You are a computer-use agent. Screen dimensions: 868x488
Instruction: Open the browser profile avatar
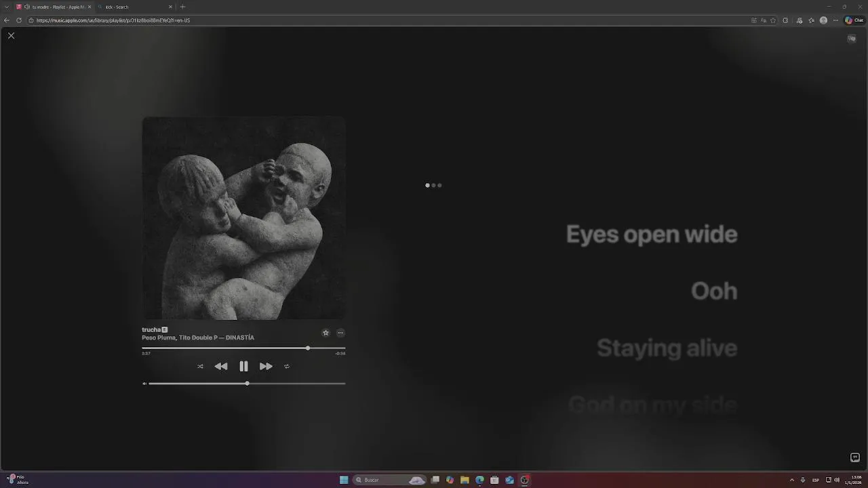pos(824,20)
